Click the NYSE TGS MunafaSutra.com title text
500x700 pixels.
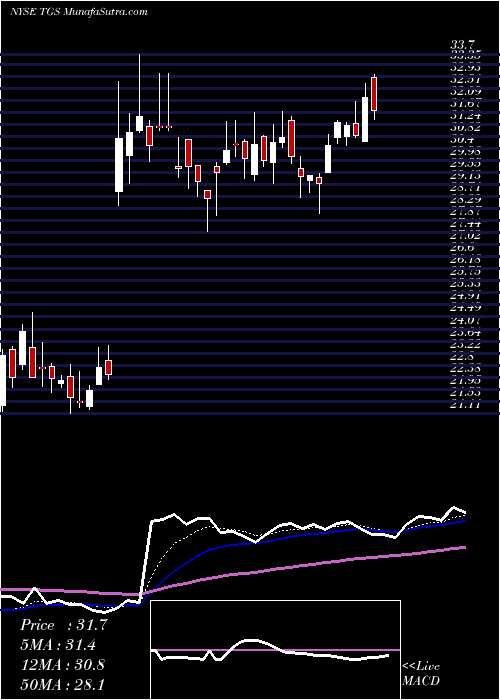pos(79,11)
